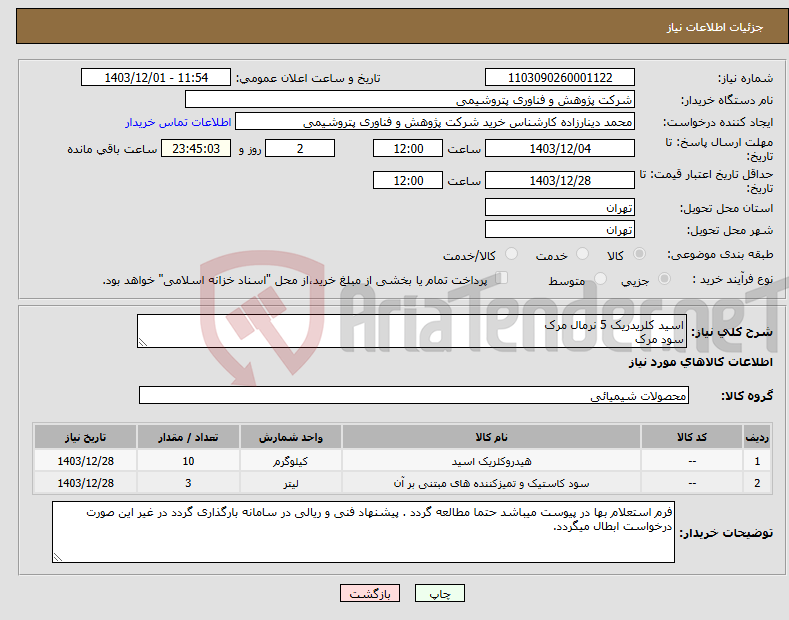Select the خدمت radio button
Screen dimensions: 789x620
(x=582, y=254)
